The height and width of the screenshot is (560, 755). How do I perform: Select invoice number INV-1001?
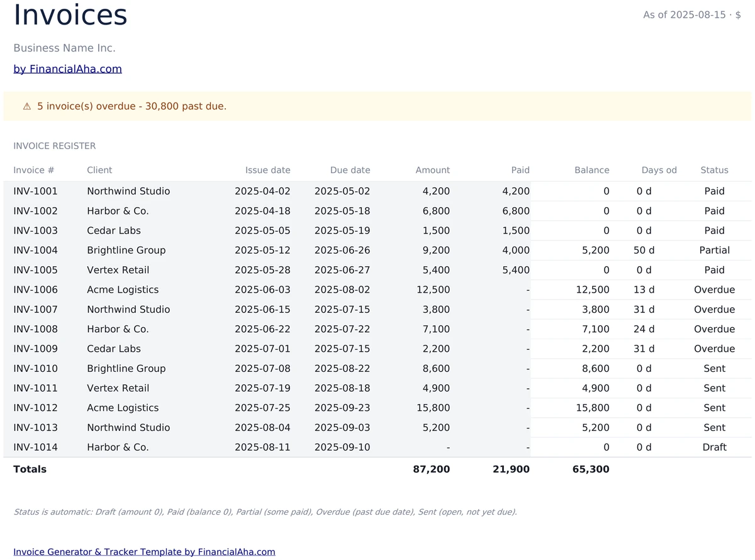pos(35,191)
